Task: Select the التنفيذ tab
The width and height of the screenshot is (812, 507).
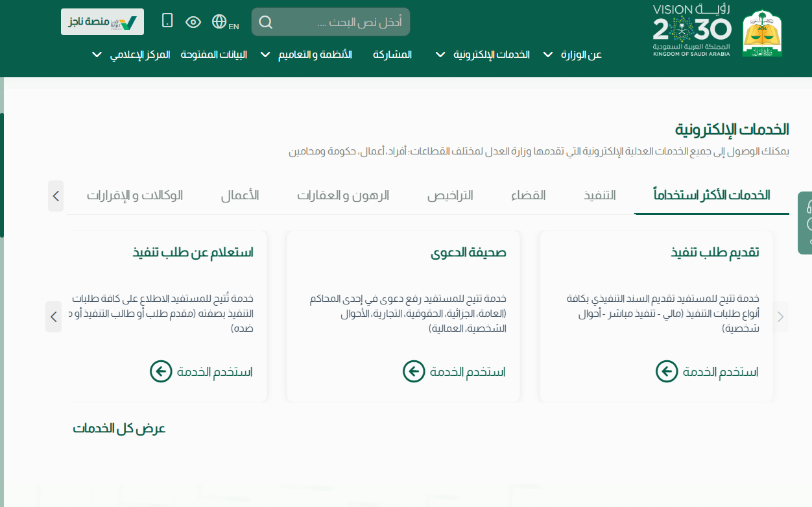Action: [599, 195]
